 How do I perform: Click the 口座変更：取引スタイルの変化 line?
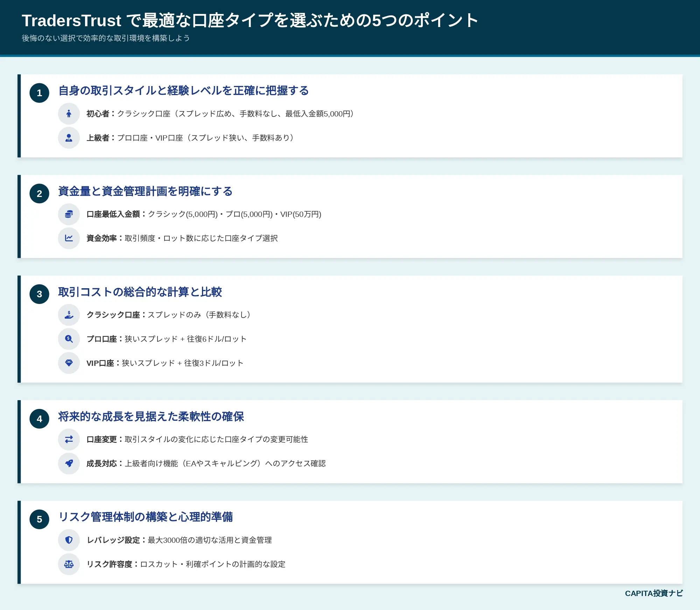[x=197, y=439]
